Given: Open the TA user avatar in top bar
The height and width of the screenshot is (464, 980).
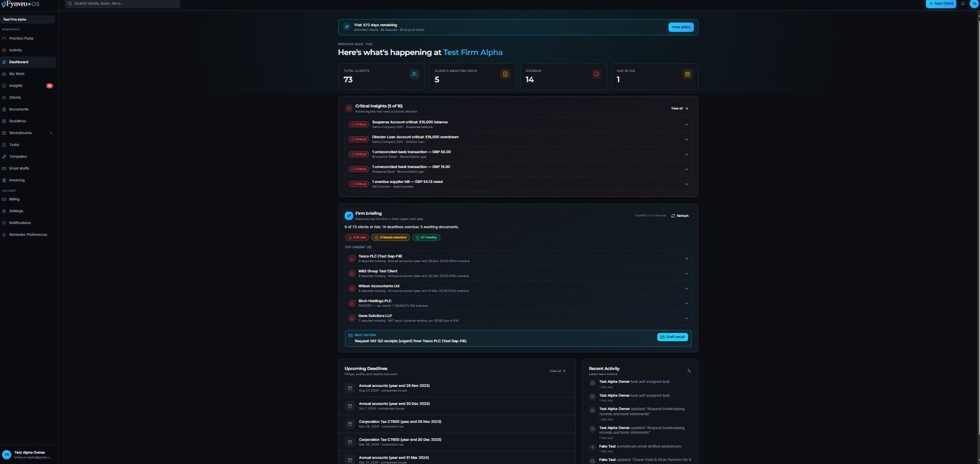Looking at the screenshot, I should [x=974, y=4].
